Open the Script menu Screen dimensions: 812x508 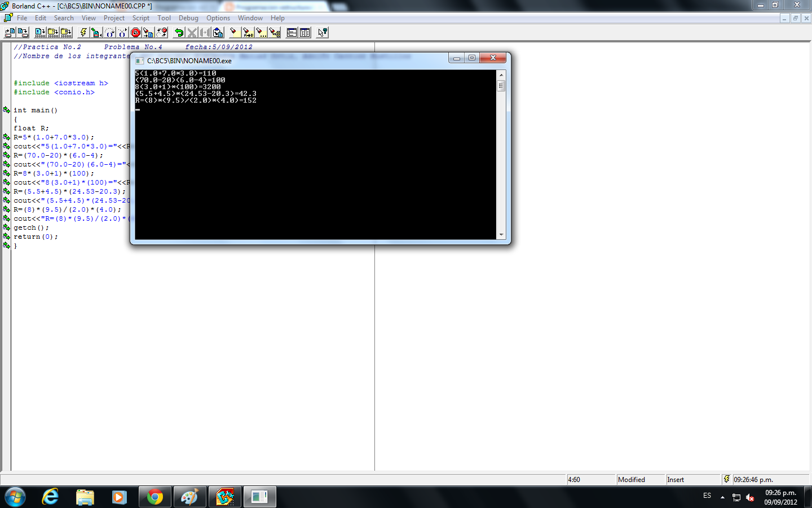click(140, 17)
